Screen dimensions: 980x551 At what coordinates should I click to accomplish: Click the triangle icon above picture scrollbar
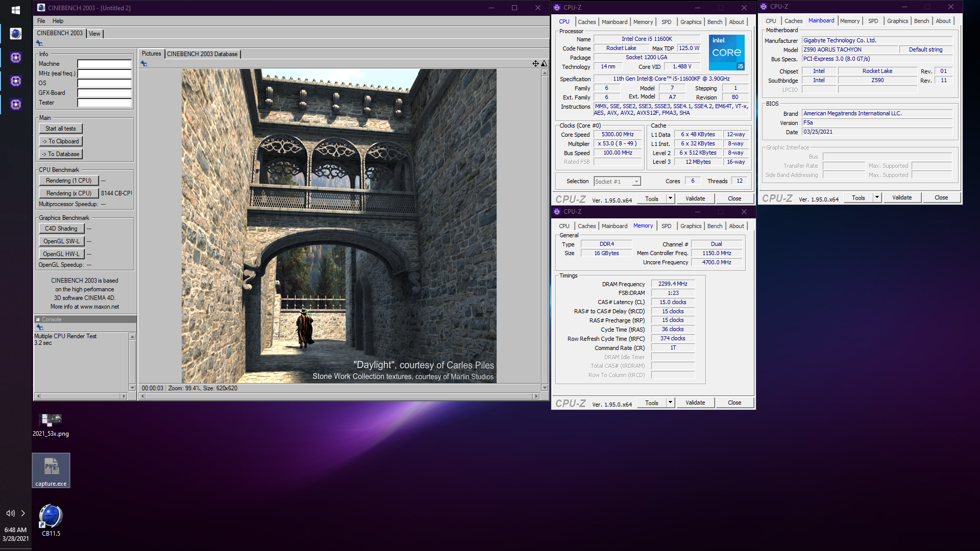[x=544, y=64]
